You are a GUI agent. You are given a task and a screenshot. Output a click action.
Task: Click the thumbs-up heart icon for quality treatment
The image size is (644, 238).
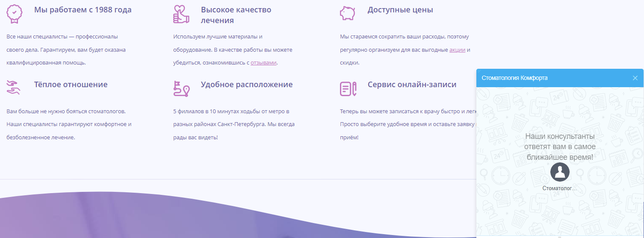click(x=181, y=14)
